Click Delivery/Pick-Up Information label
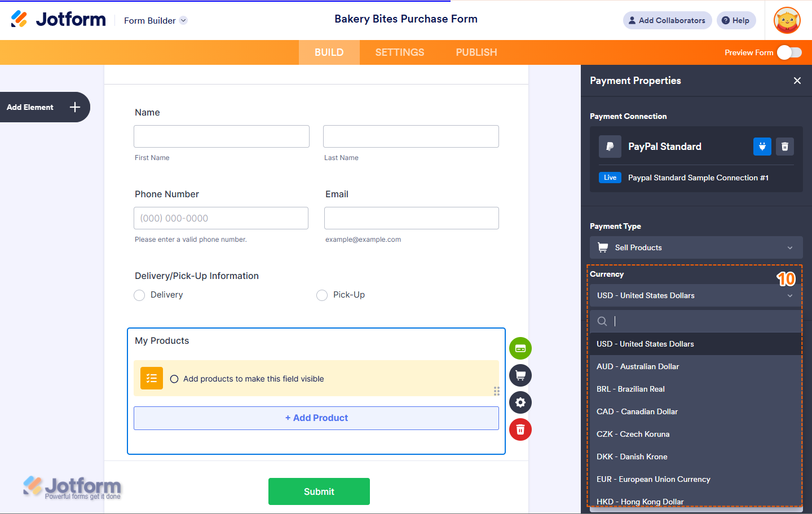 pos(197,276)
